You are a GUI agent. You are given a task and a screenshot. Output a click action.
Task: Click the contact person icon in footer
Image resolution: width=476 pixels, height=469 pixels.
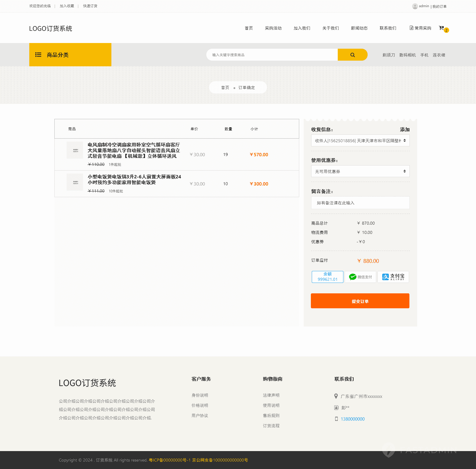tap(336, 408)
